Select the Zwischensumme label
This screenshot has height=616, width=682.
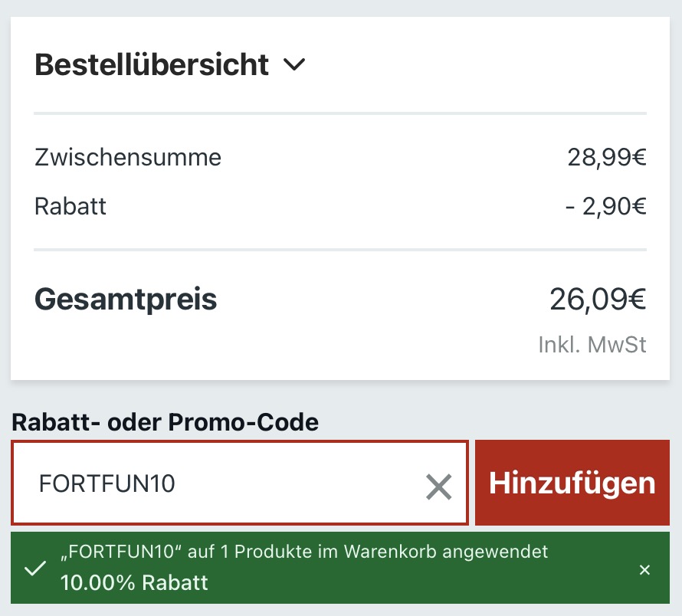pos(128,157)
